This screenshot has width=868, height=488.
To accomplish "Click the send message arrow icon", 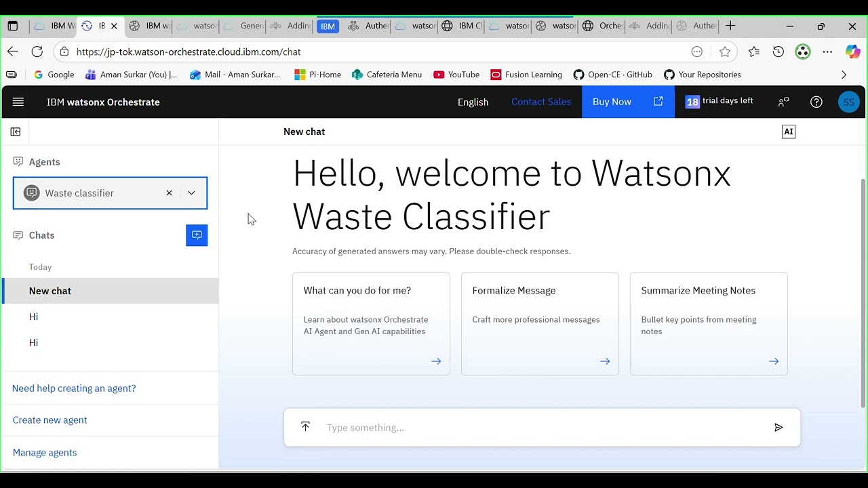I will (778, 427).
